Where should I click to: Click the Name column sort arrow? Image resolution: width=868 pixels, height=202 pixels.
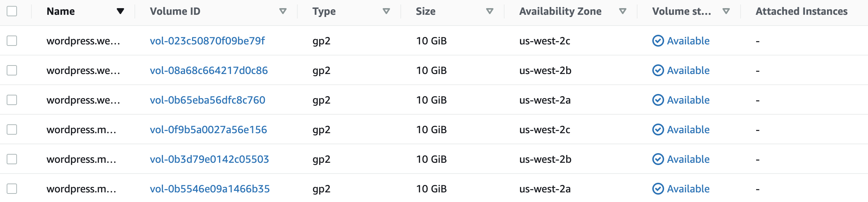tap(120, 11)
